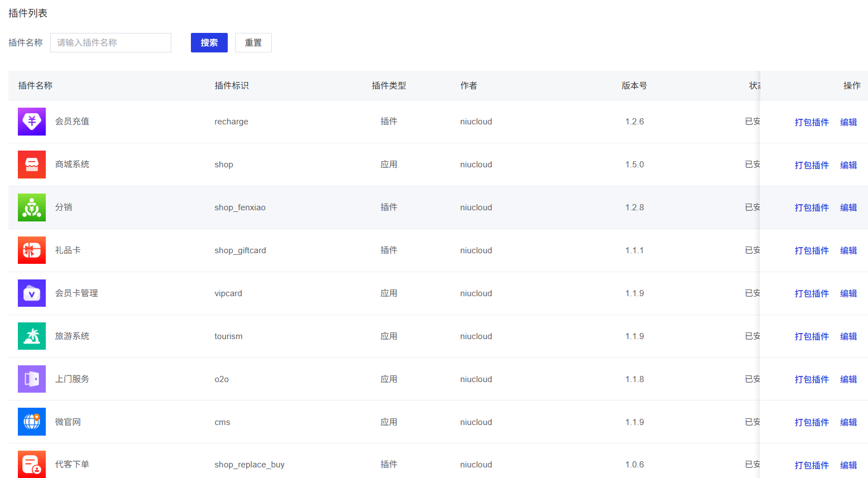Click the 代客下单 plugin icon
This screenshot has width=868, height=478.
[x=32, y=464]
